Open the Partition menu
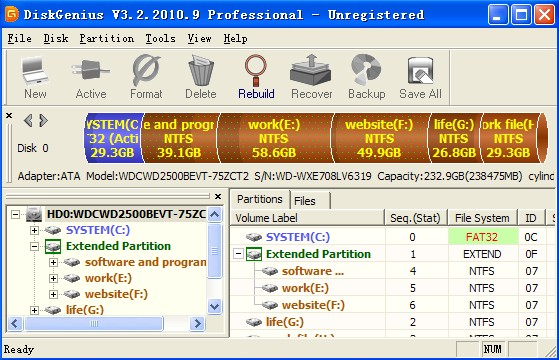This screenshot has width=559, height=360. tap(107, 38)
